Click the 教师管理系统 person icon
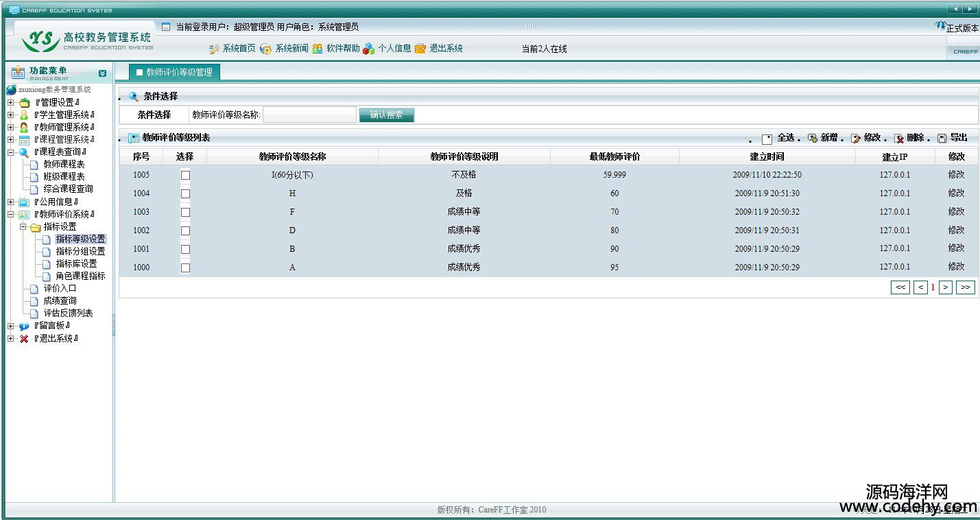Image resolution: width=980 pixels, height=520 pixels. coord(24,128)
